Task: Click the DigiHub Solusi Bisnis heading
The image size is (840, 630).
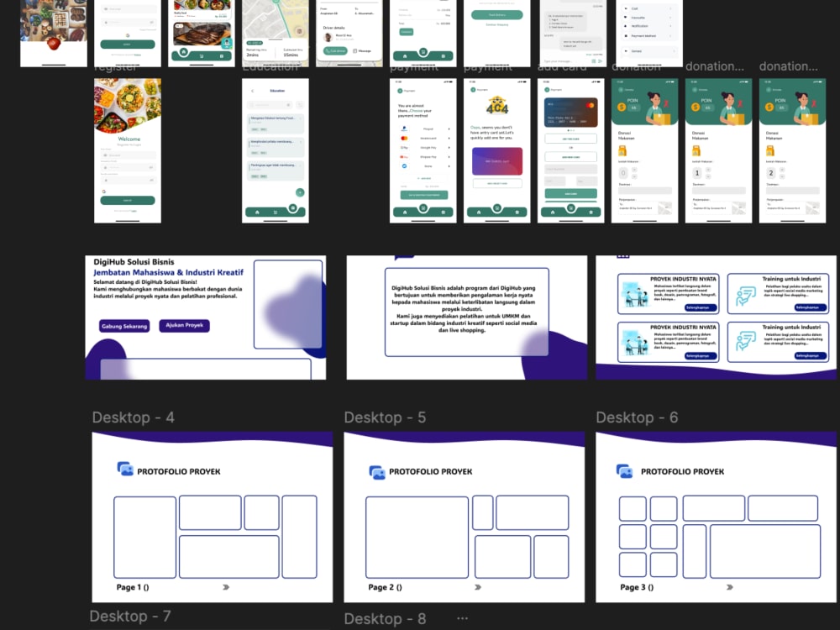Action: pyautogui.click(x=134, y=262)
